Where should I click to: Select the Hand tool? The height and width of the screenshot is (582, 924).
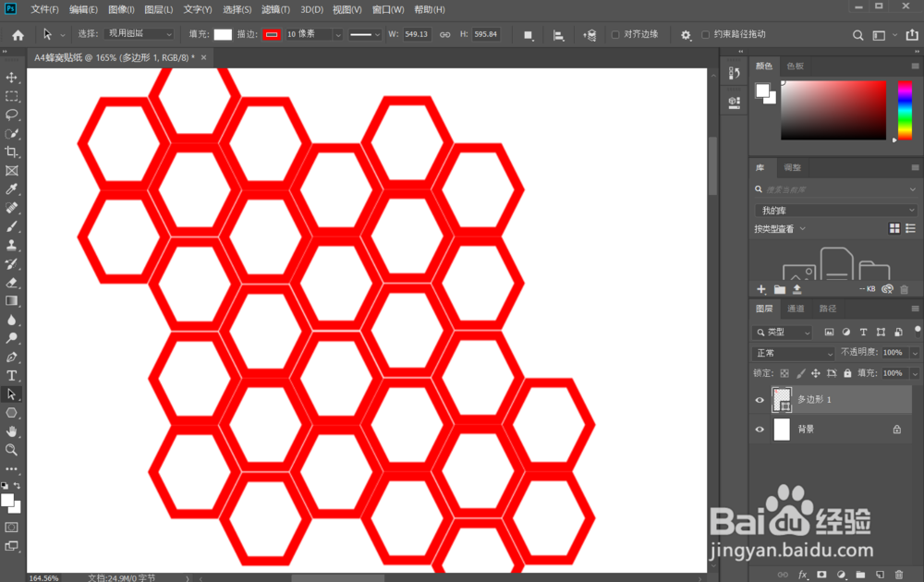point(11,431)
